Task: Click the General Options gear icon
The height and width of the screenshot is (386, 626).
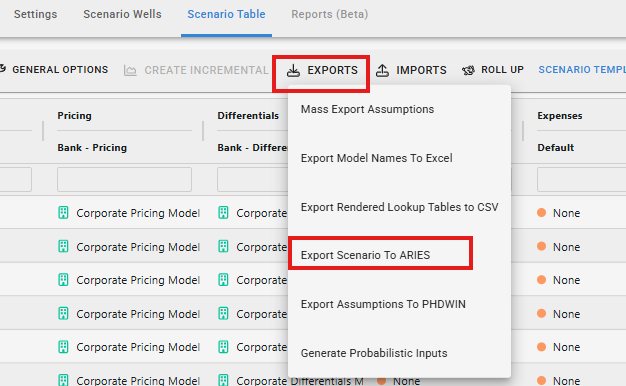Action: pyautogui.click(x=2, y=69)
